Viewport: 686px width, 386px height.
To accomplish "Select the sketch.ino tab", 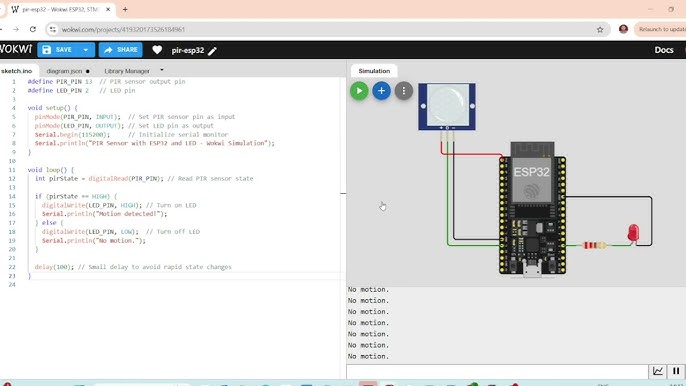I will 17,71.
